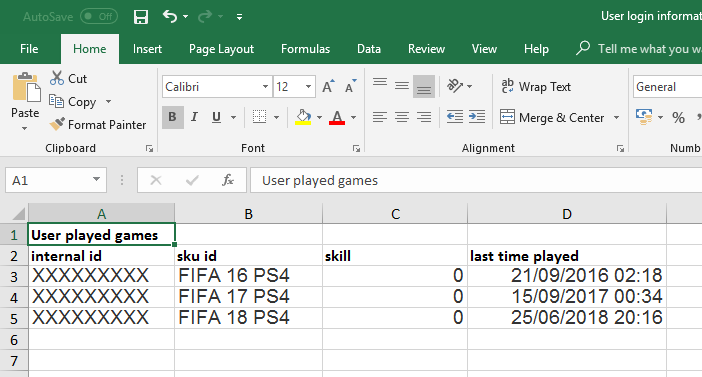Viewport: 702px width, 377px height.
Task: Toggle the AutoSave switch
Action: click(x=99, y=17)
